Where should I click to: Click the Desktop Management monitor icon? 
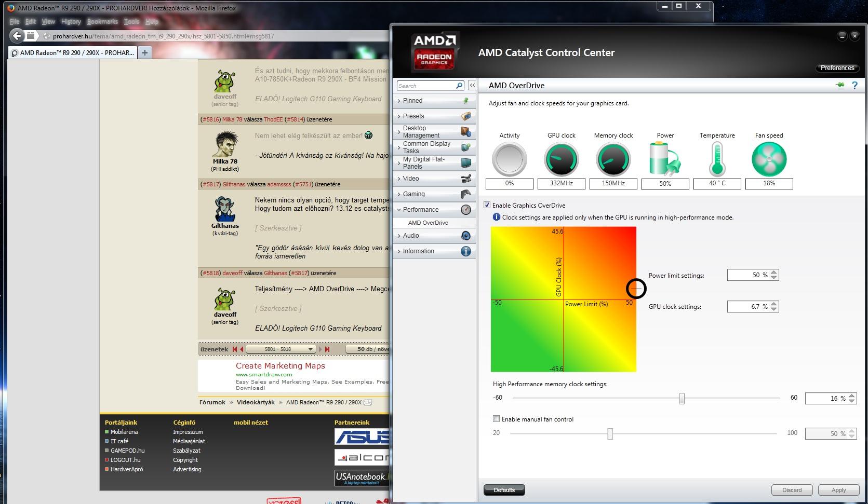[x=466, y=131]
